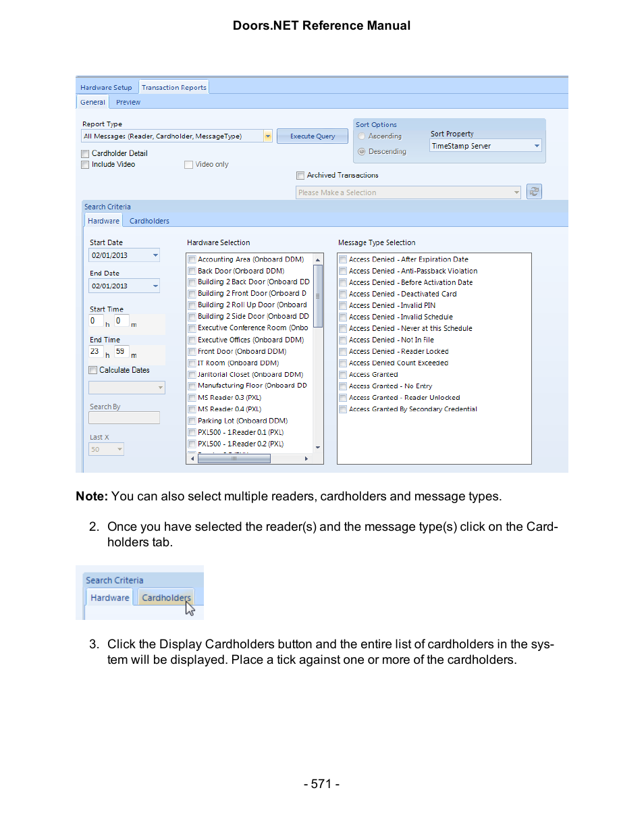Check Access Denied - Invalid PIN
644x834 pixels.
pyautogui.click(x=343, y=306)
